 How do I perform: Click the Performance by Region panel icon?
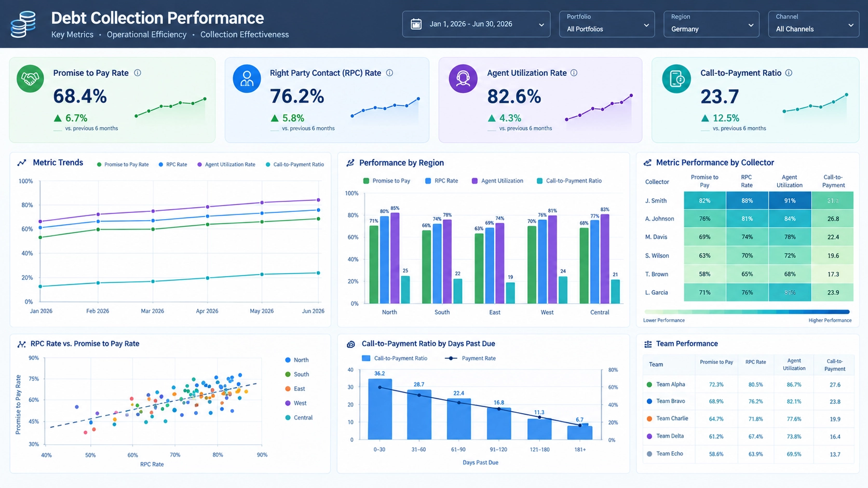pos(350,162)
